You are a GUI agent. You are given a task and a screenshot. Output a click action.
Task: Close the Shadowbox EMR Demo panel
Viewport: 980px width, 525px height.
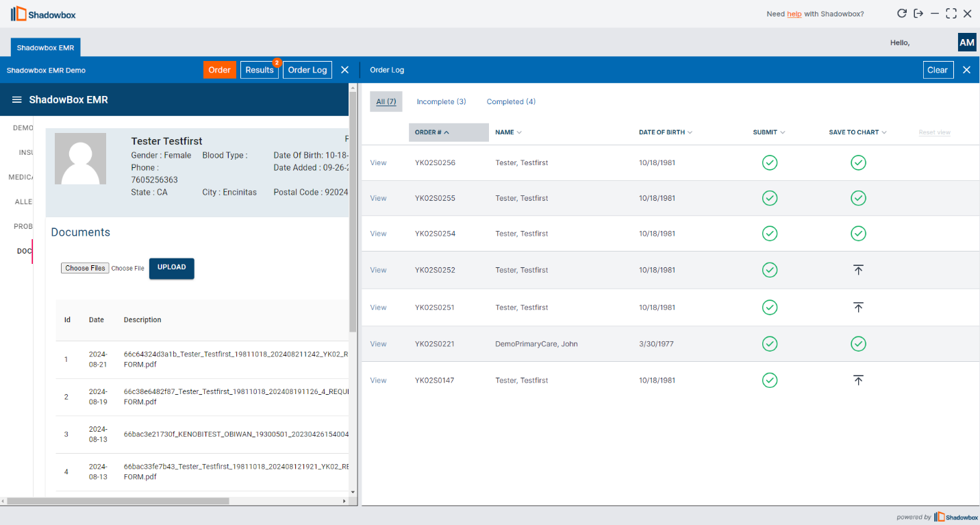(345, 70)
